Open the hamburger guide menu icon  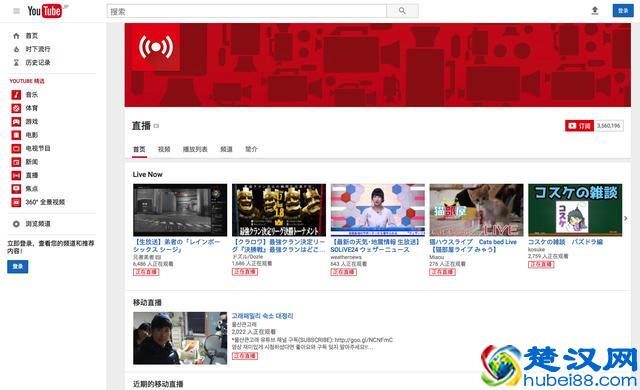click(x=16, y=11)
